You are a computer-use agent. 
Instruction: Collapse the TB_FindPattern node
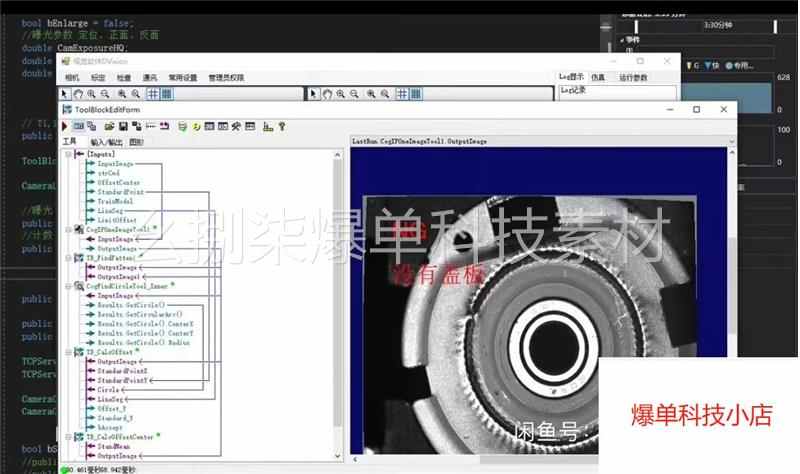[x=68, y=258]
